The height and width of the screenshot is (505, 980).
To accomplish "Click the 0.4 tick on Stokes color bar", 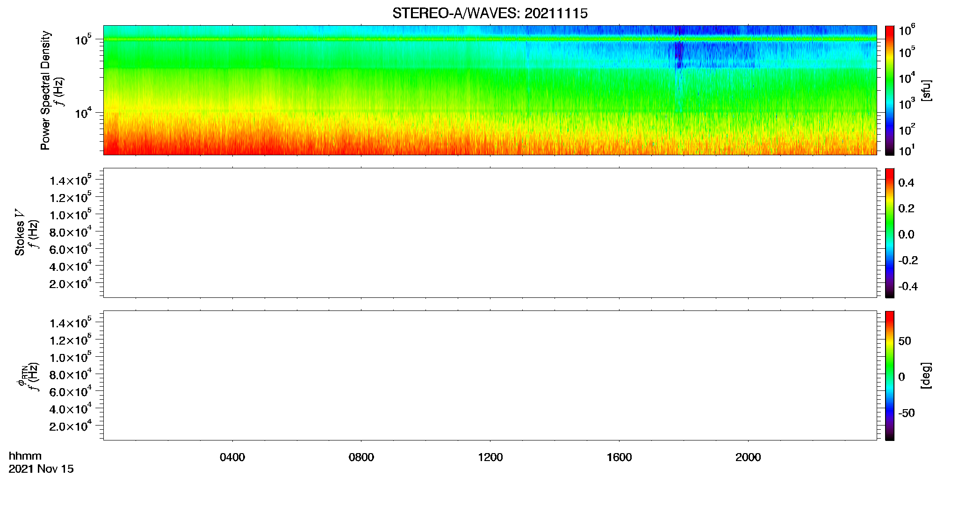I will pos(906,183).
